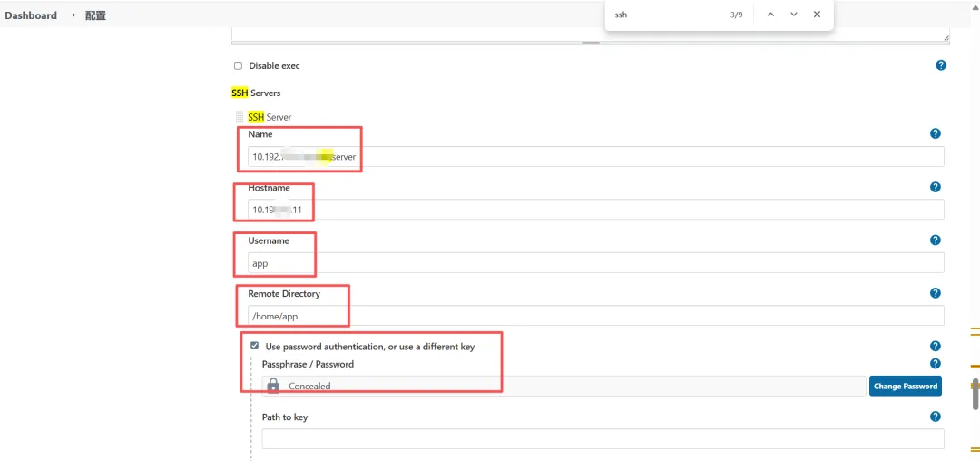Open help icon beside Passphrase / Password
The image size is (980, 461).
tap(935, 364)
